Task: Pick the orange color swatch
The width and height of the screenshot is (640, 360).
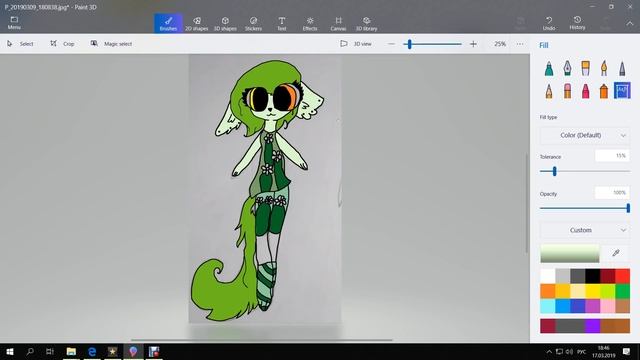Action: [548, 291]
